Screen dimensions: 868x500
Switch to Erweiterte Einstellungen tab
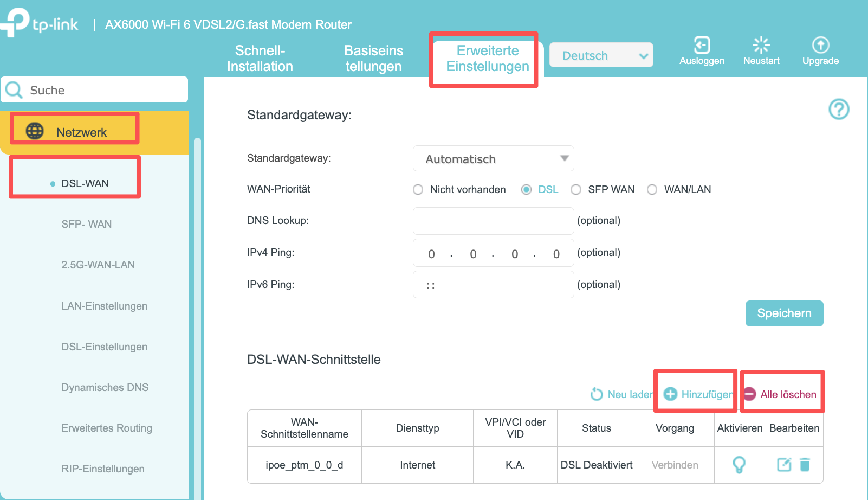click(488, 59)
